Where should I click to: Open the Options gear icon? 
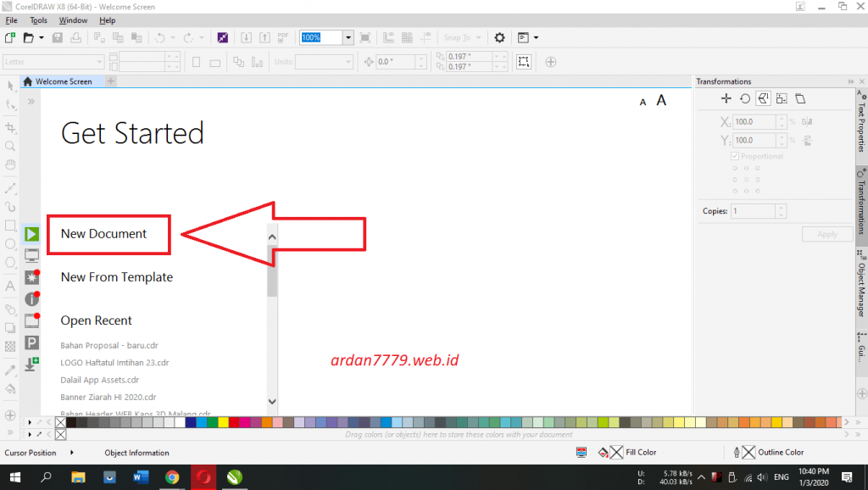pyautogui.click(x=499, y=37)
